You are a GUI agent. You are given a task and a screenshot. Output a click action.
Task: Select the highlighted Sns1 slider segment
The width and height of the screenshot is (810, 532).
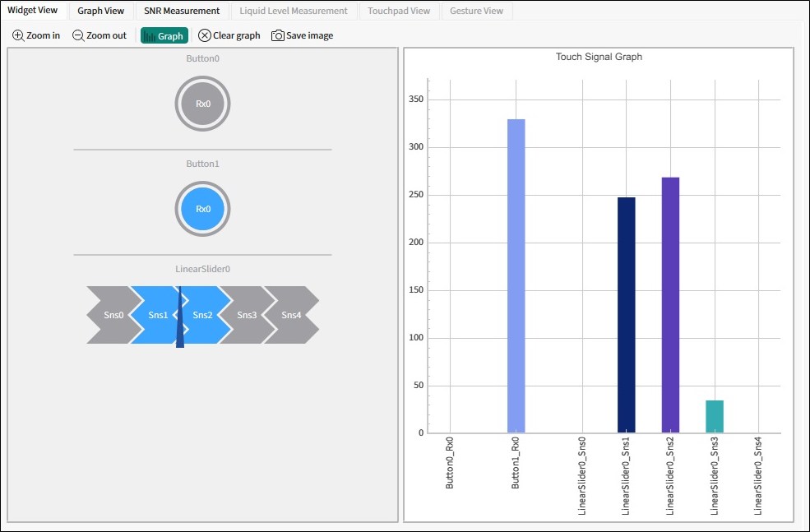point(156,315)
